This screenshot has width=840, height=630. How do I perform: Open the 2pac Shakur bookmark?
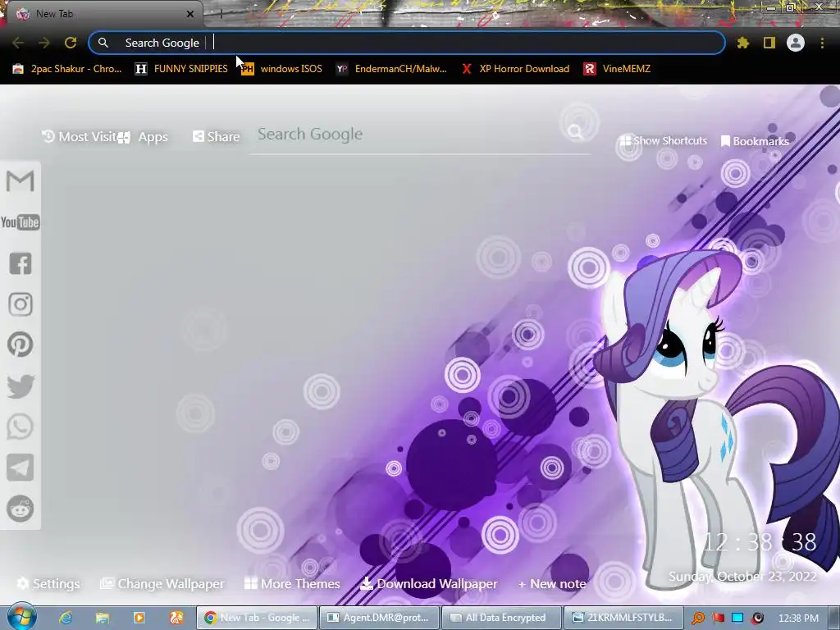[x=67, y=69]
